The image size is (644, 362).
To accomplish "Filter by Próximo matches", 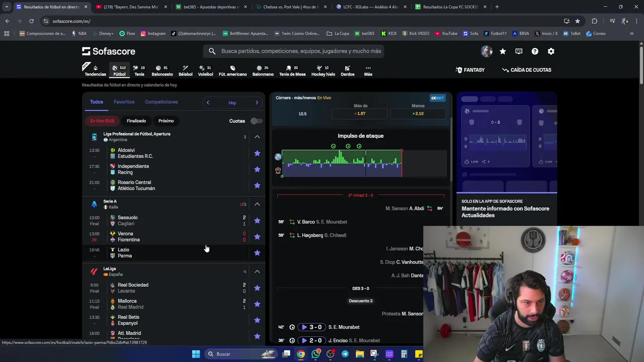I will [166, 121].
